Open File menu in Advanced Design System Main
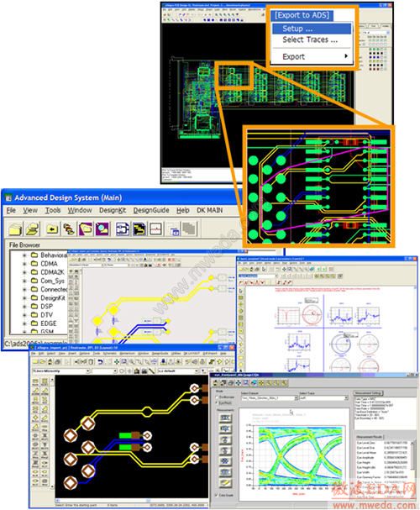 tap(11, 210)
